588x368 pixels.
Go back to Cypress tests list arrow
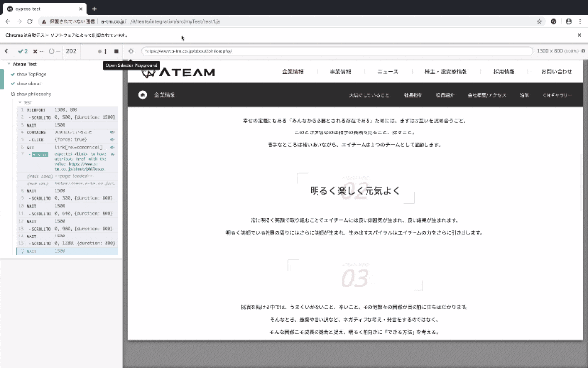coord(7,51)
